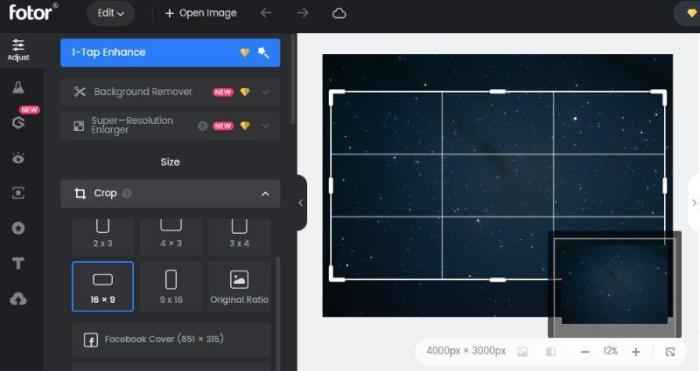Screen dimensions: 700x371
Task: Open the Frames icon in the sidebar
Action: pos(18,193)
